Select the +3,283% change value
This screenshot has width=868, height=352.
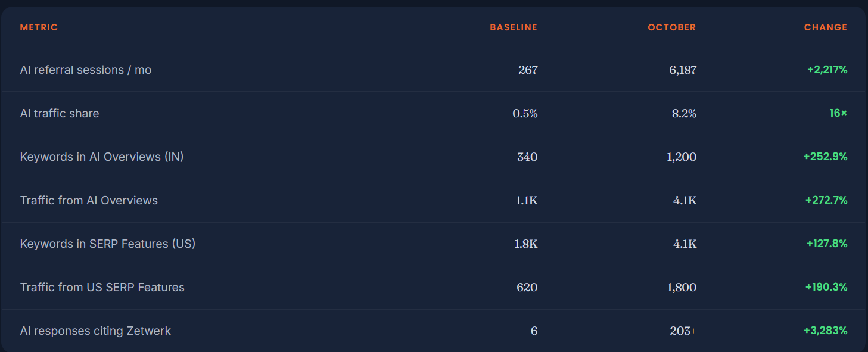[825, 331]
